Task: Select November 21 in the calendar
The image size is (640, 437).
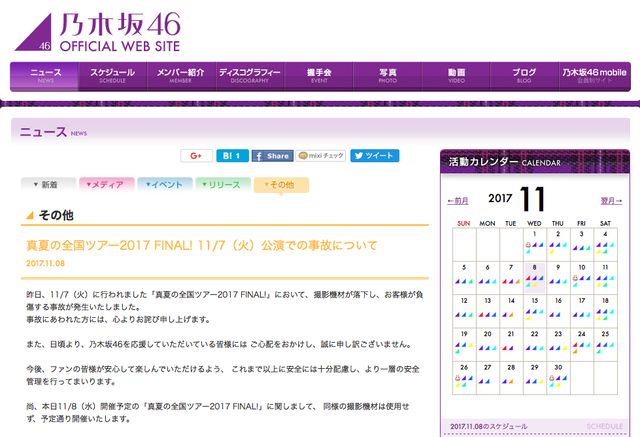Action: 511,344
